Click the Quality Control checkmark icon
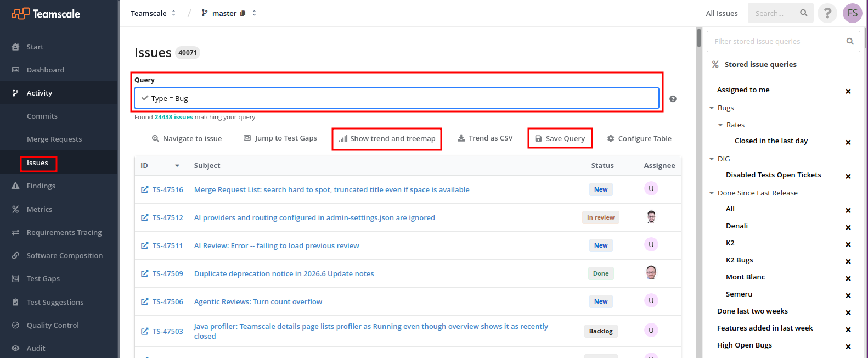 point(15,325)
